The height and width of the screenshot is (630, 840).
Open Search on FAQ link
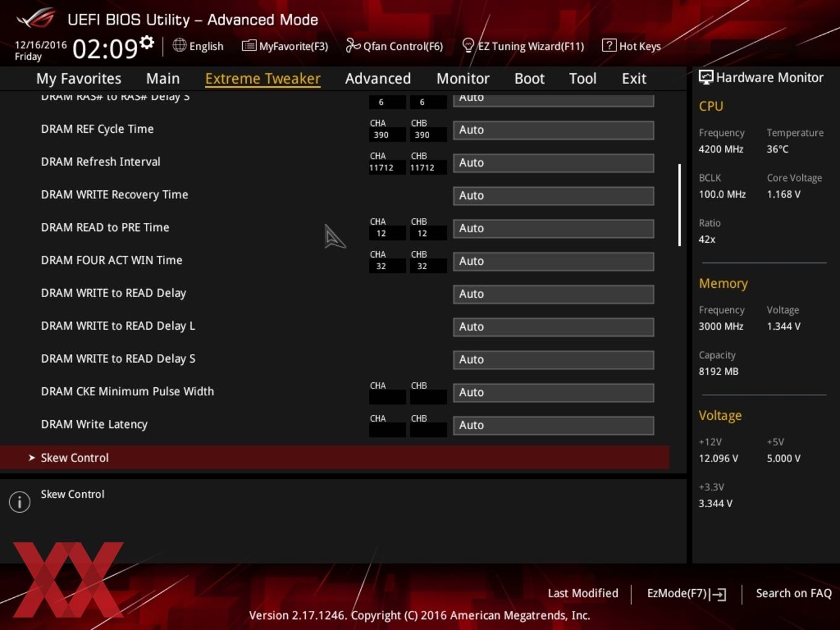794,593
